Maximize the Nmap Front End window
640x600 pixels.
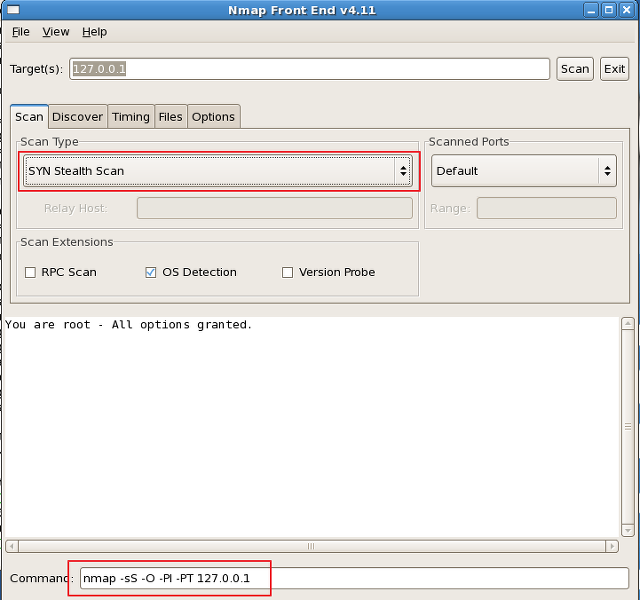pos(609,10)
